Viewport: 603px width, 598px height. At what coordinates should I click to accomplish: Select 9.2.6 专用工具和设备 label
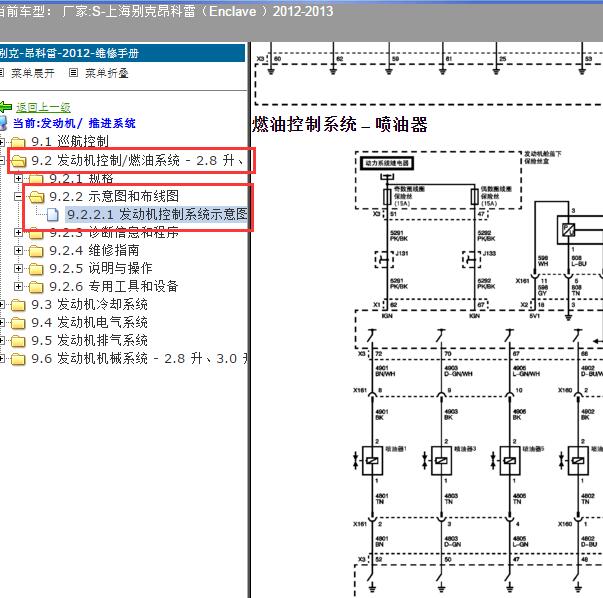[114, 287]
